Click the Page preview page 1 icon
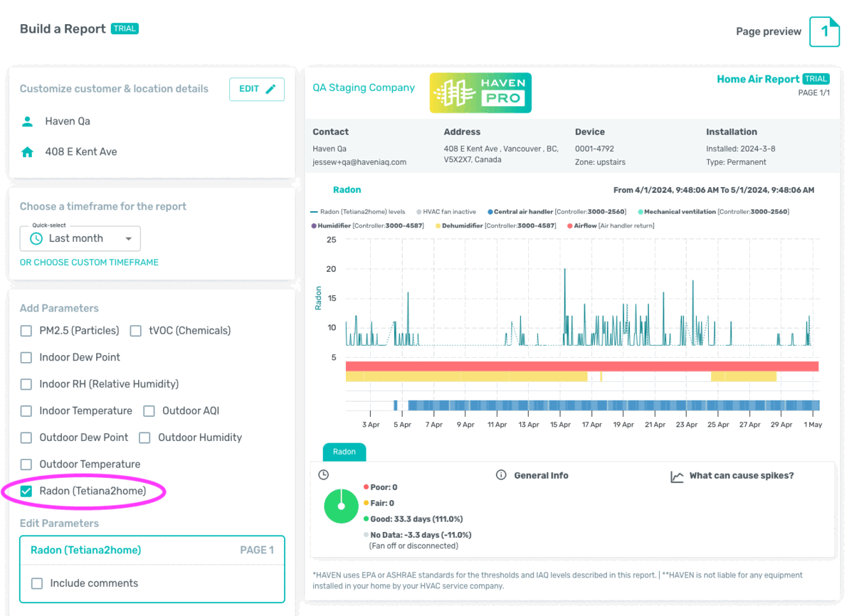This screenshot has height=616, width=854. (825, 32)
